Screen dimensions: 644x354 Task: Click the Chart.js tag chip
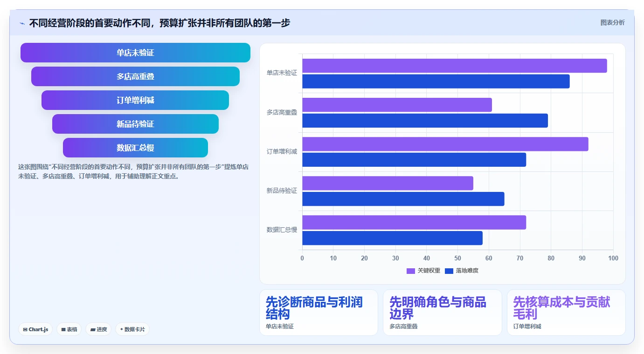pos(36,329)
